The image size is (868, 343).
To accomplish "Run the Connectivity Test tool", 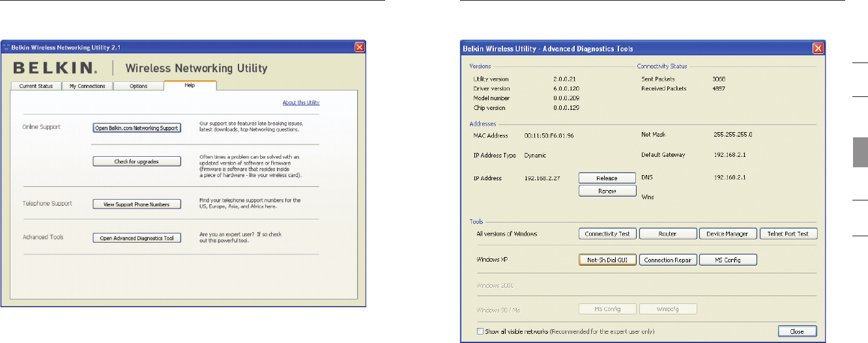I will click(x=607, y=234).
